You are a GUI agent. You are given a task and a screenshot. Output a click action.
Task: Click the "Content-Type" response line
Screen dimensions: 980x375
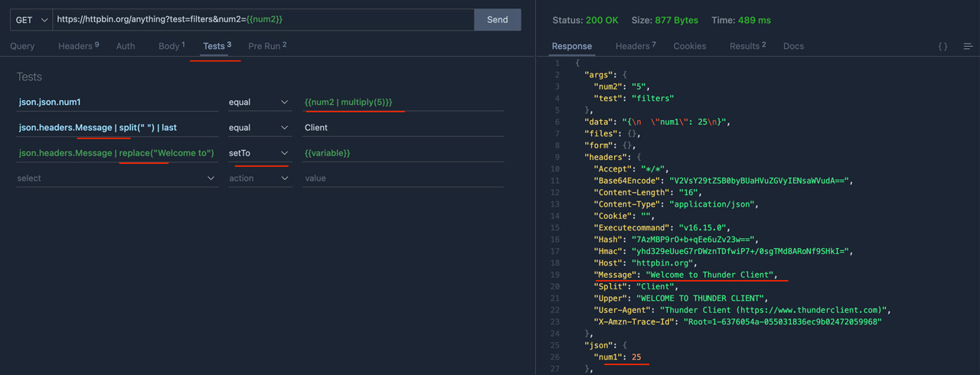point(675,204)
